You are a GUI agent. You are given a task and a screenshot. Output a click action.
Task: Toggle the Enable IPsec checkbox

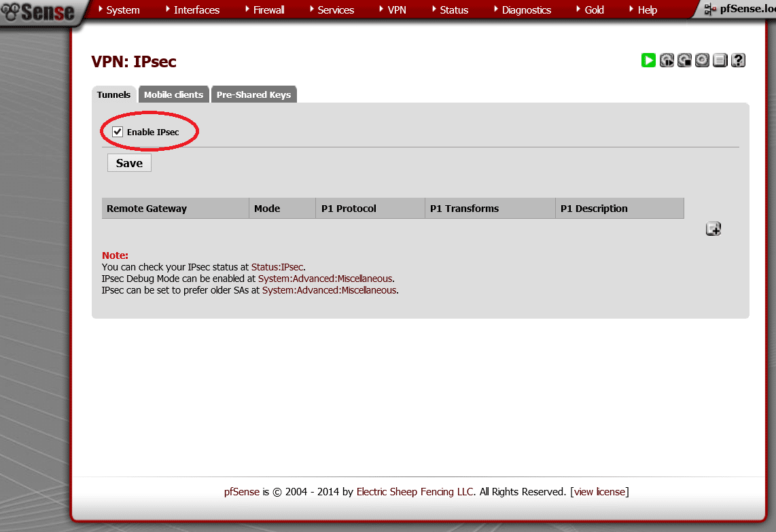click(118, 132)
